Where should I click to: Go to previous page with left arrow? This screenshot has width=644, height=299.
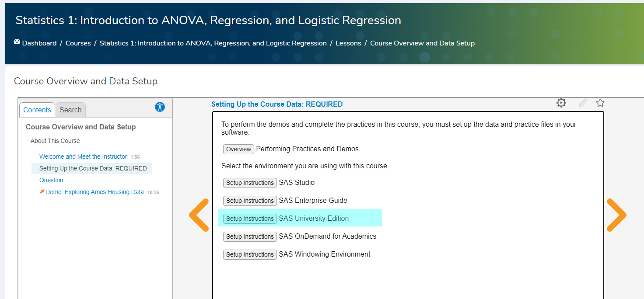tap(199, 215)
